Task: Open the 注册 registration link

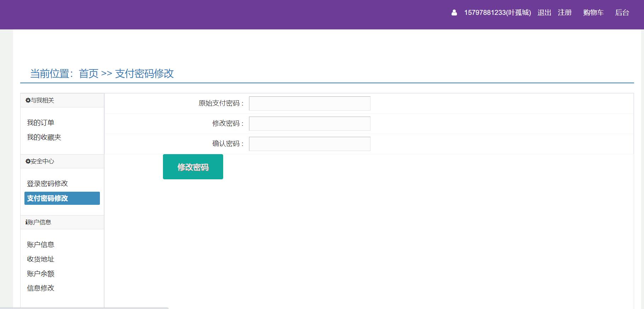Action: click(x=565, y=13)
